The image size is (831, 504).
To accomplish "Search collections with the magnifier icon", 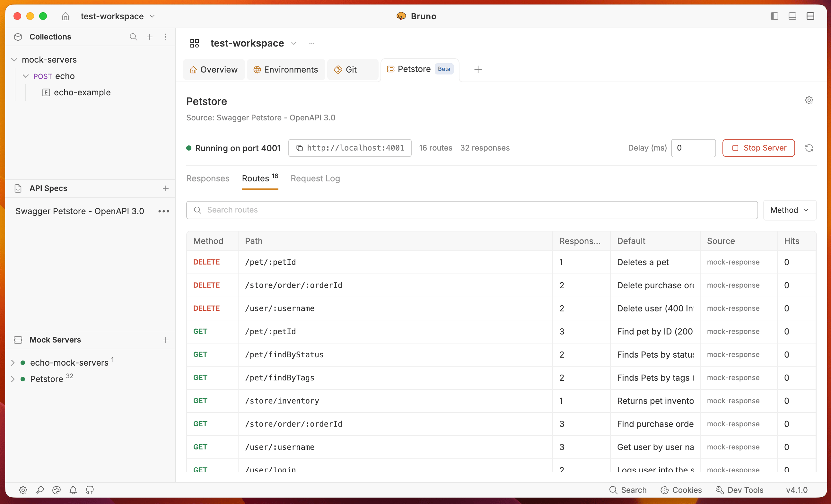I will point(134,37).
